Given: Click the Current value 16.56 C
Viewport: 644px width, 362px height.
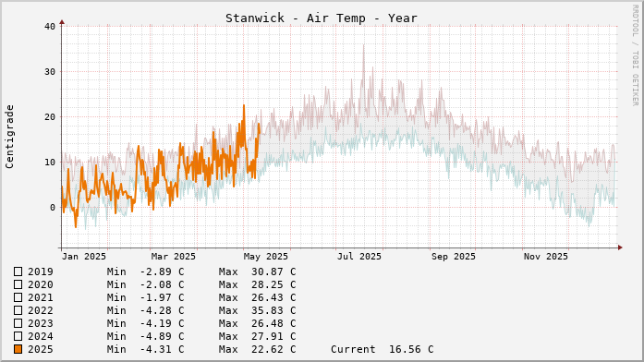Looking at the screenshot, I should (411, 349).
